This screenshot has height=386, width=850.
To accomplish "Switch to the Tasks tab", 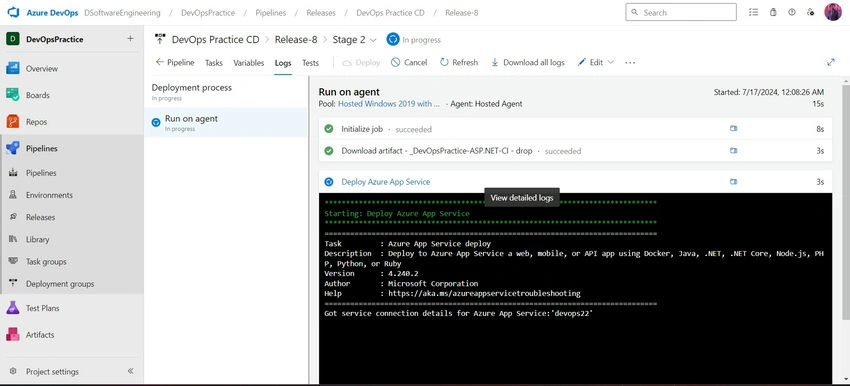I will (x=214, y=63).
